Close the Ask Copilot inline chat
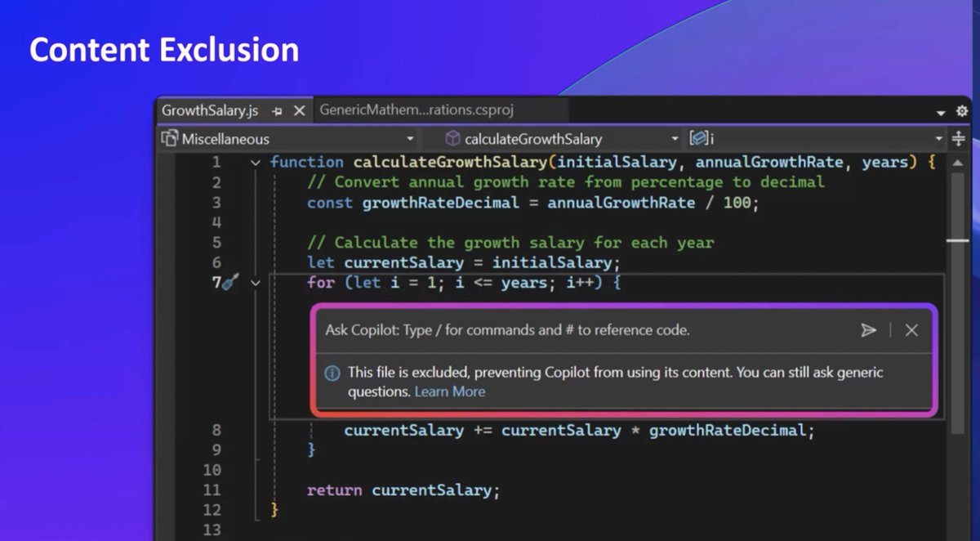This screenshot has width=980, height=541. coord(911,330)
